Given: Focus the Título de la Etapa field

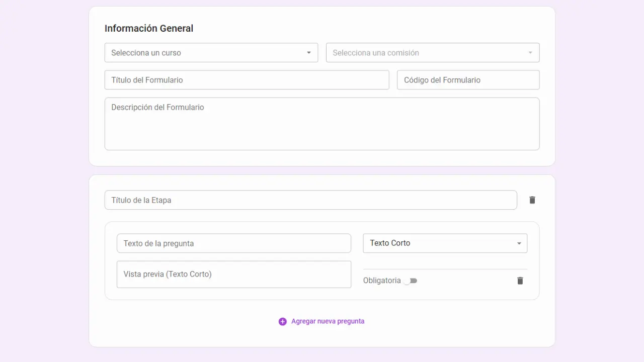Looking at the screenshot, I should coord(311,200).
